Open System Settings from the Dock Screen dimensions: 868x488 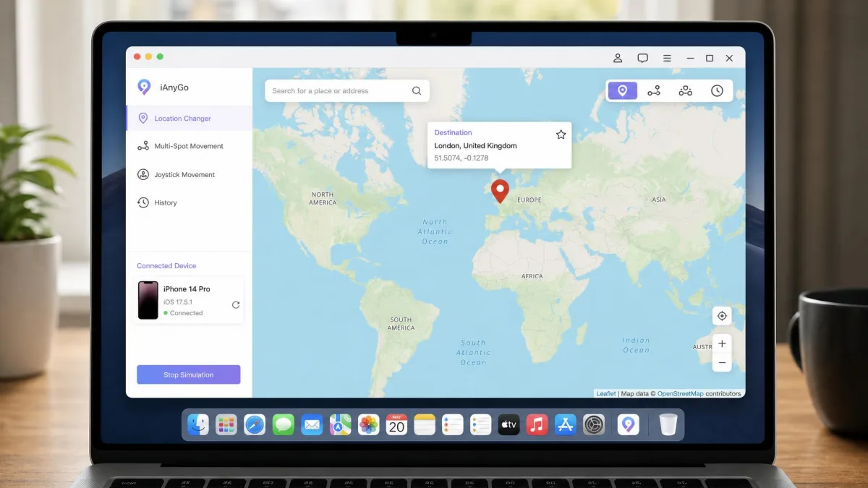coord(594,425)
